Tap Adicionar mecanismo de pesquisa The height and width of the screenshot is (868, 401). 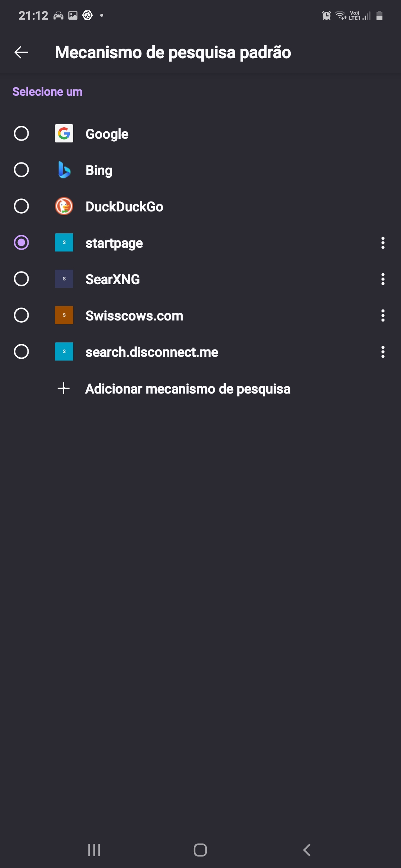[x=188, y=389]
